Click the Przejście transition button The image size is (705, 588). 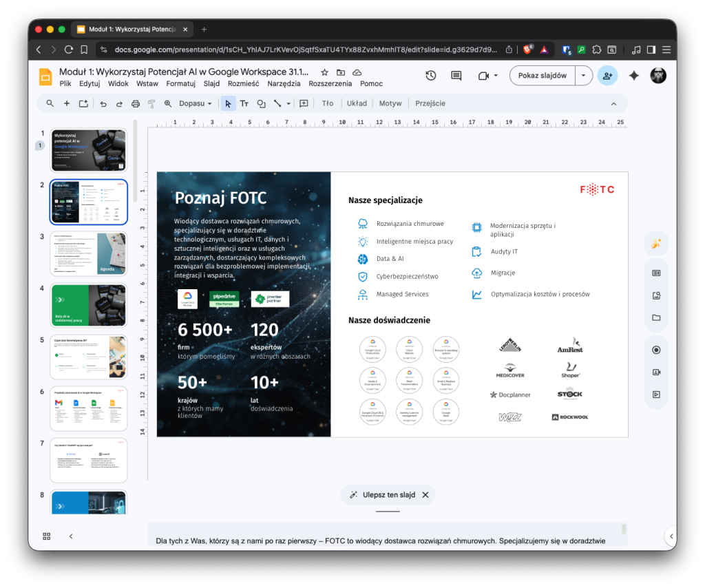coord(430,103)
